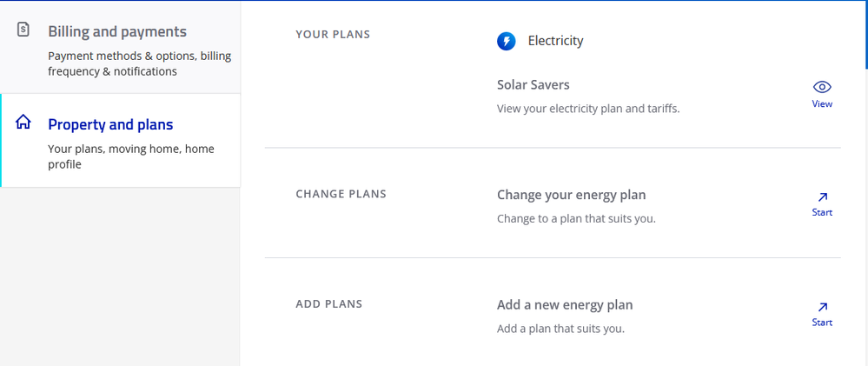Click the blue Electricity lightning bolt icon
This screenshot has height=366, width=868.
(x=506, y=41)
